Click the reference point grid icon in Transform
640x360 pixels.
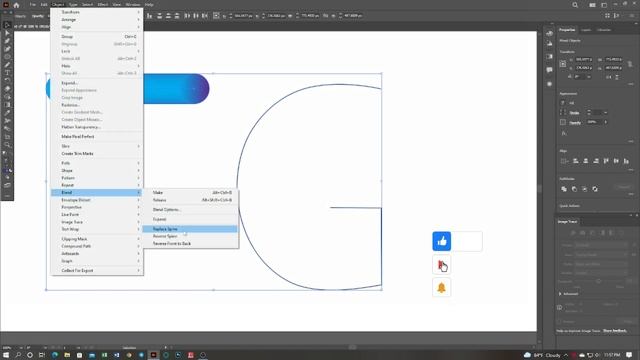pyautogui.click(x=563, y=64)
